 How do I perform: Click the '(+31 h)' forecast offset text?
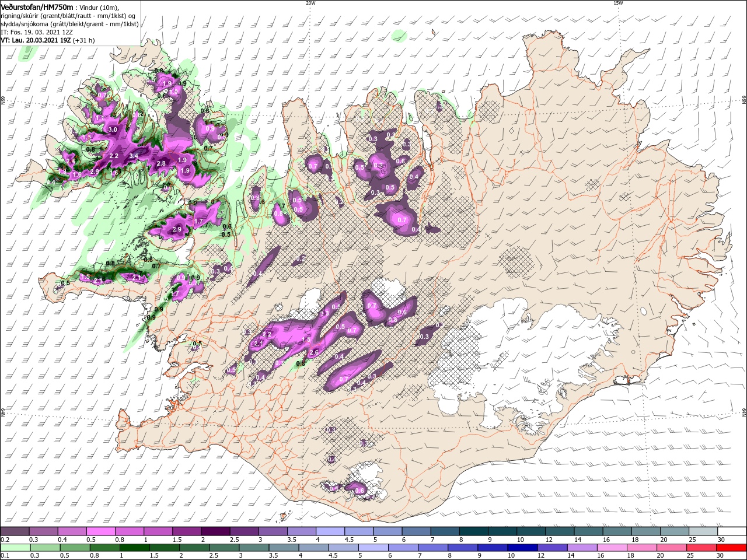click(x=84, y=40)
